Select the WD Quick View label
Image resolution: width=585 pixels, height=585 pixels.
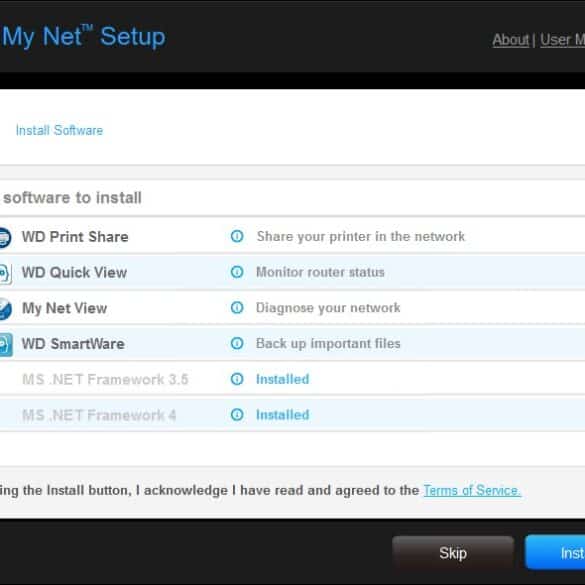[74, 272]
